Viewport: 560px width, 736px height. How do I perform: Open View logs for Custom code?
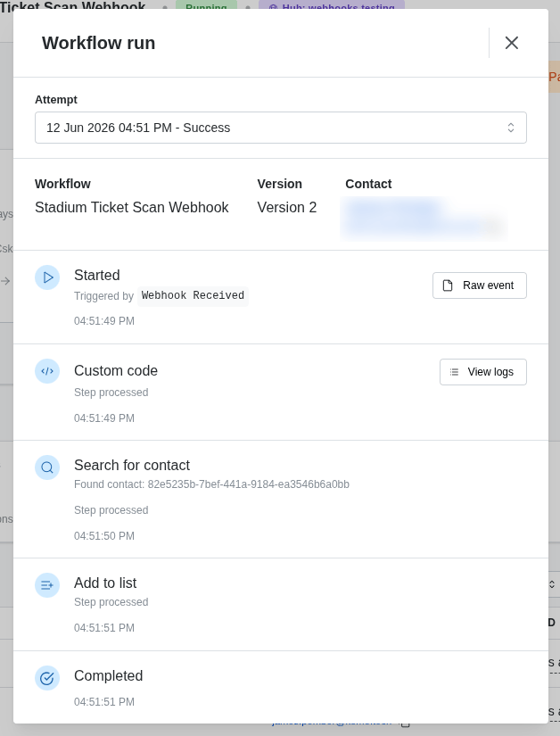point(483,372)
